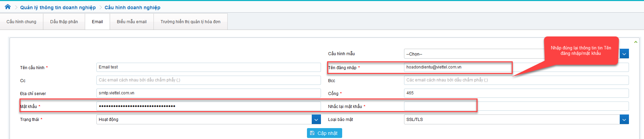Expand the Trạng thái dropdown arrow
644x139 pixels.
click(316, 120)
